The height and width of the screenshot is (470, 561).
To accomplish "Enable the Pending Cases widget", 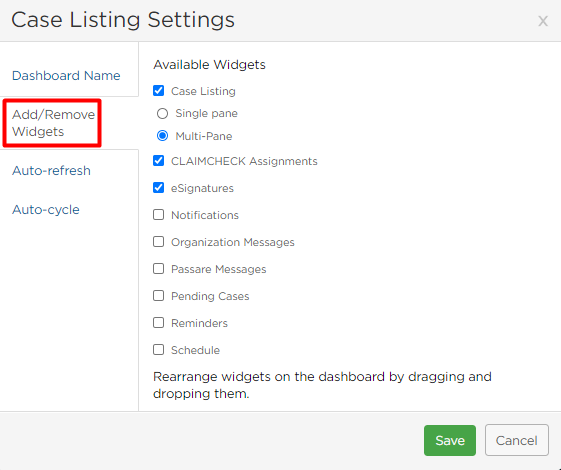I will point(158,296).
